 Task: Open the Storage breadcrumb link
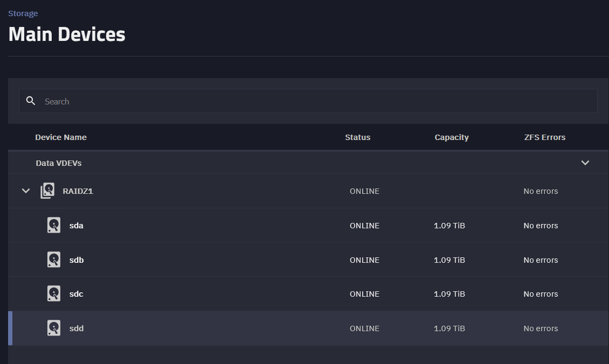point(23,13)
